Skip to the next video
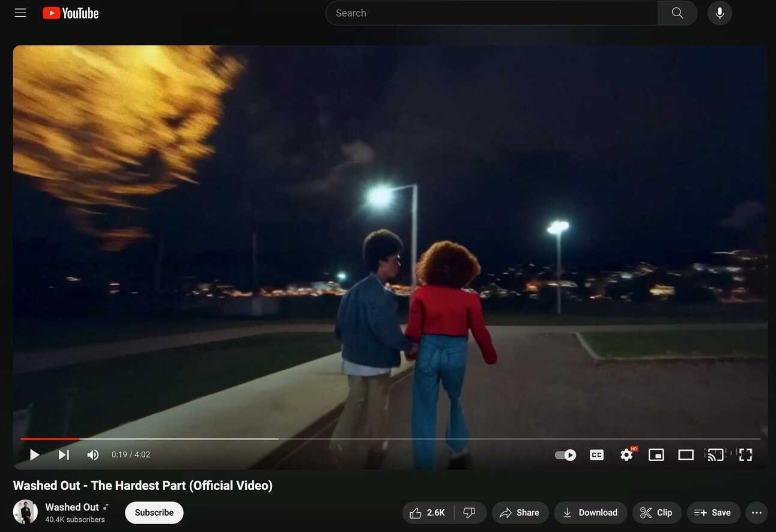Image resolution: width=776 pixels, height=532 pixels. tap(64, 455)
